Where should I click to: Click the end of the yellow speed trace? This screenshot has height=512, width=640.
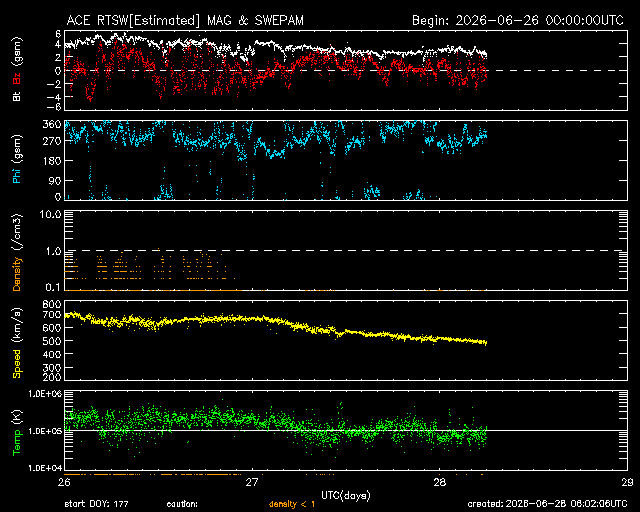click(x=486, y=343)
